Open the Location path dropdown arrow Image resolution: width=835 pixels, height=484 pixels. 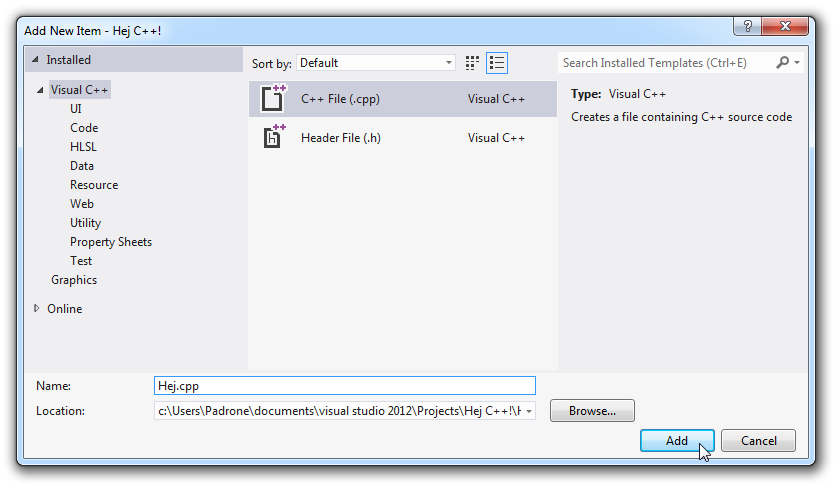(529, 411)
